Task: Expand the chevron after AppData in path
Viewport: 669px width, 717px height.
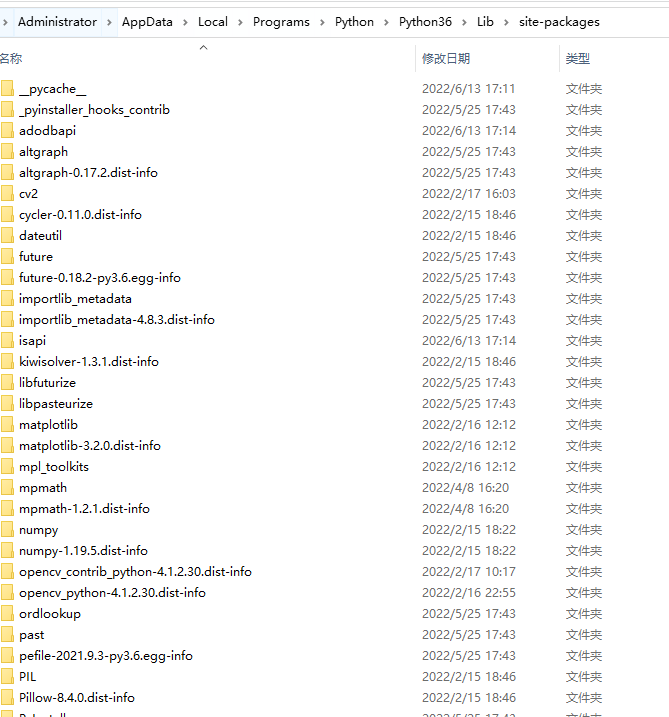Action: click(x=185, y=22)
